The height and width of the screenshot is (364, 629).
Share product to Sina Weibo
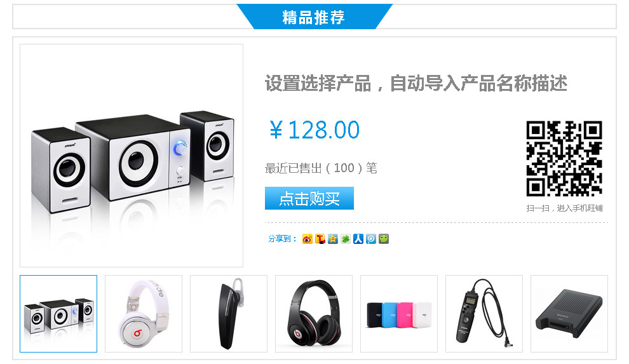pyautogui.click(x=308, y=239)
